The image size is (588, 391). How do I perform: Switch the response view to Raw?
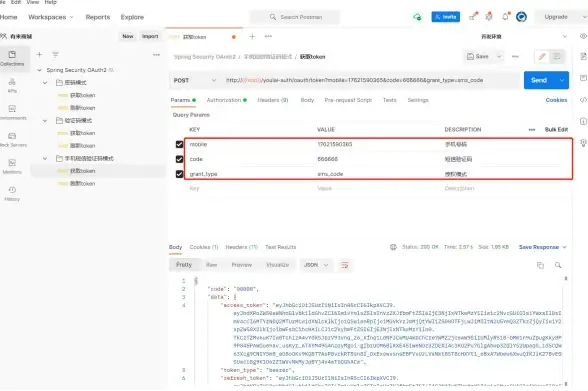pos(212,265)
